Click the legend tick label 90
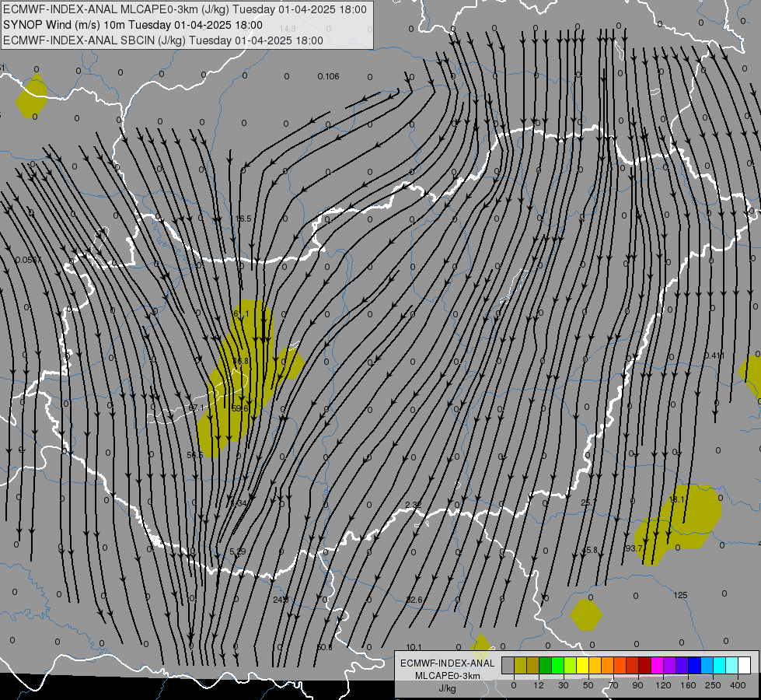Viewport: 761px width, 700px height. [x=637, y=685]
